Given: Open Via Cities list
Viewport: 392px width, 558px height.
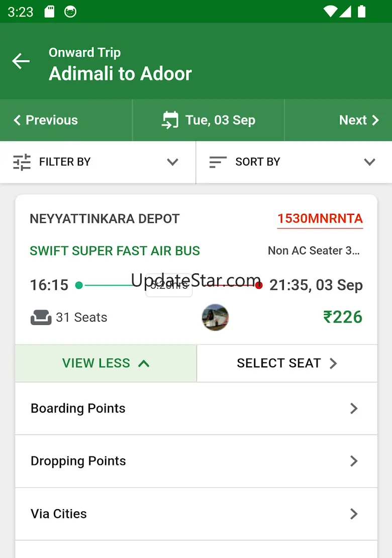Looking at the screenshot, I should tap(196, 514).
